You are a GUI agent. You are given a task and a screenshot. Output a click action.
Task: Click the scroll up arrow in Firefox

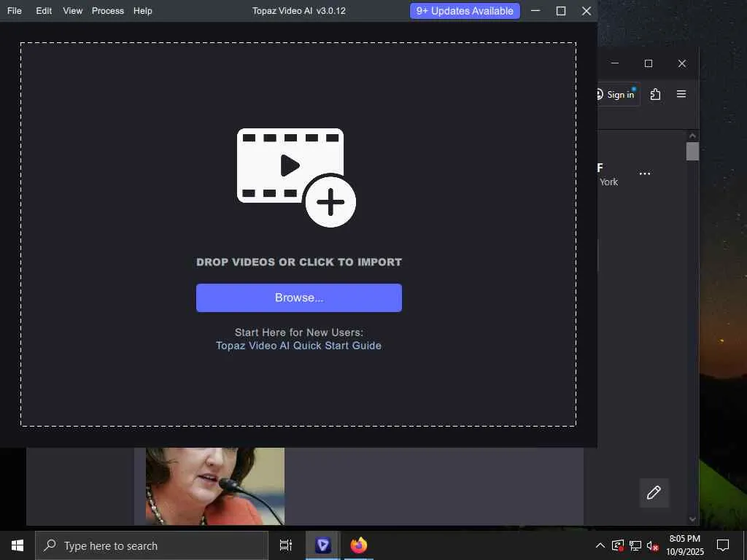[x=692, y=136]
